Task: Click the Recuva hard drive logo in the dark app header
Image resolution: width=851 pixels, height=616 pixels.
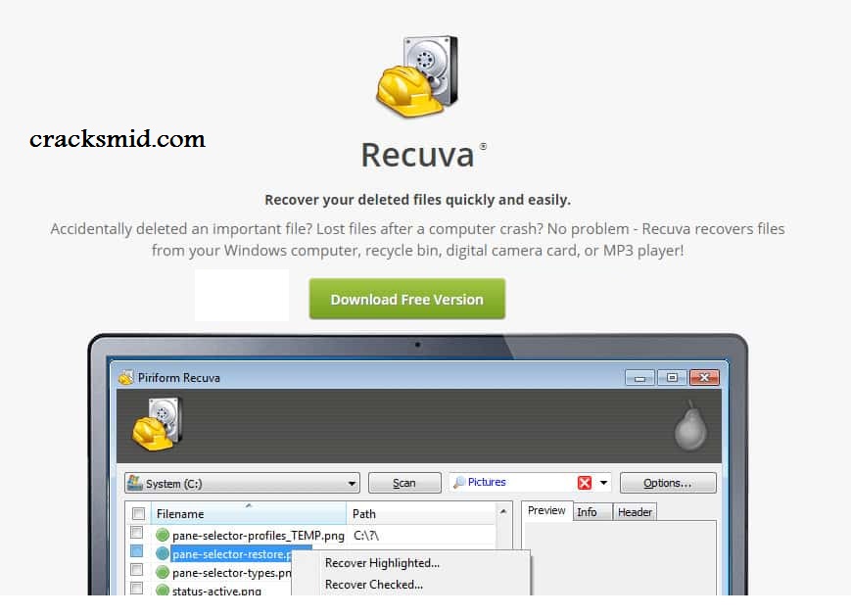Action: [157, 424]
